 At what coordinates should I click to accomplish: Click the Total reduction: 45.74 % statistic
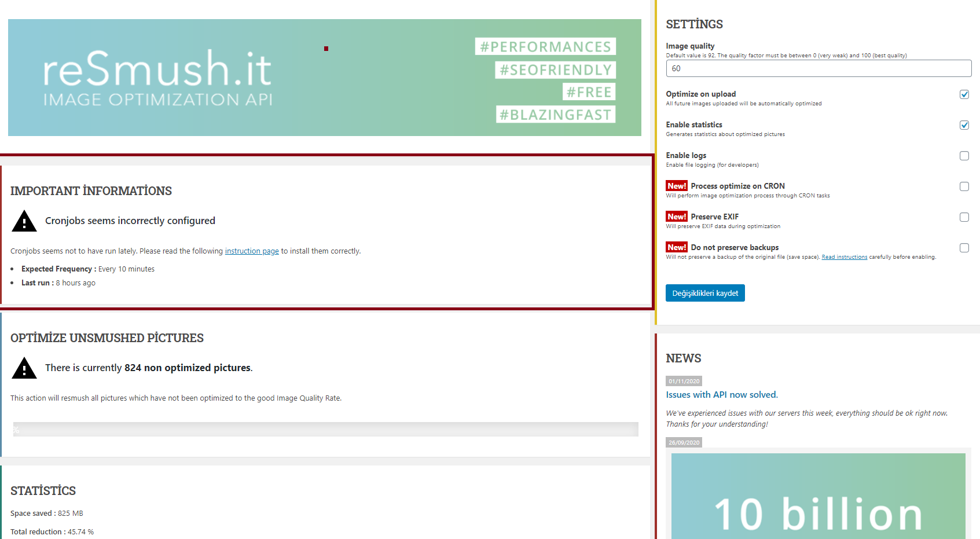(52, 532)
